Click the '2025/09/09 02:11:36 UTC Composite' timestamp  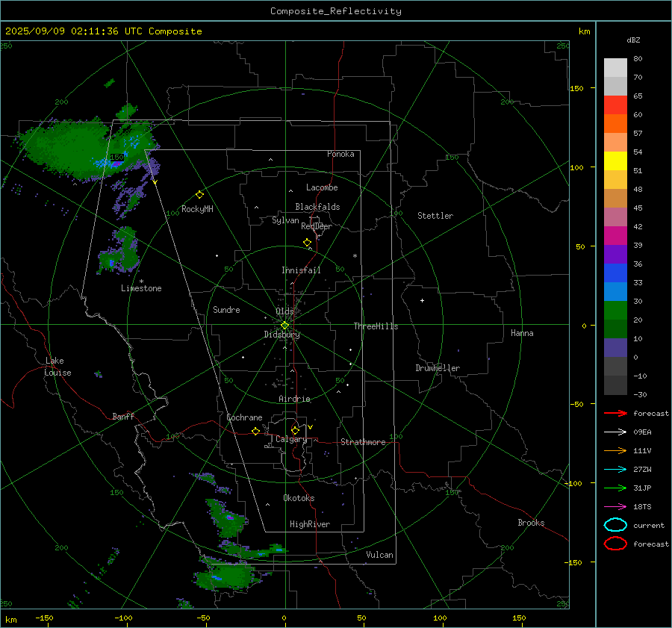click(x=103, y=31)
